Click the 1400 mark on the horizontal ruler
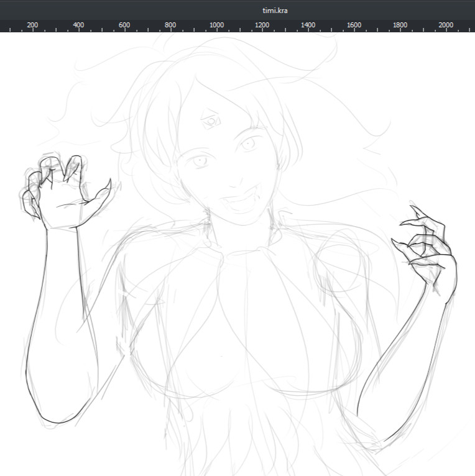 [308, 25]
